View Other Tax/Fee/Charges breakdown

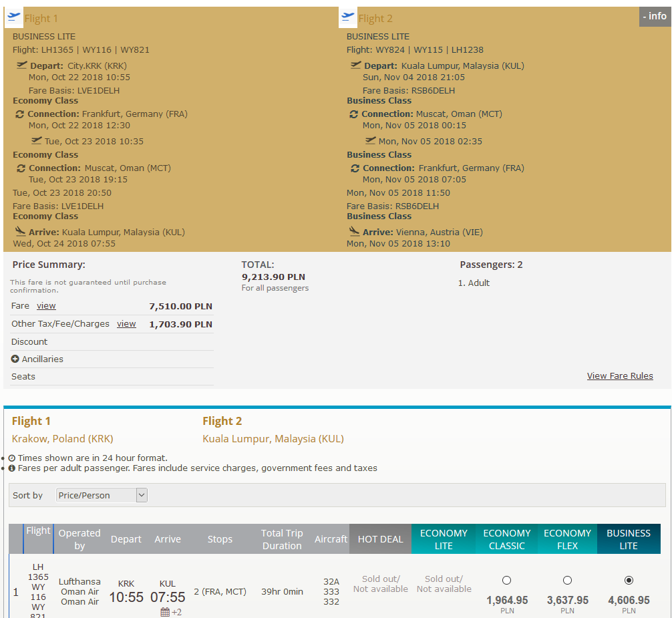coord(126,323)
